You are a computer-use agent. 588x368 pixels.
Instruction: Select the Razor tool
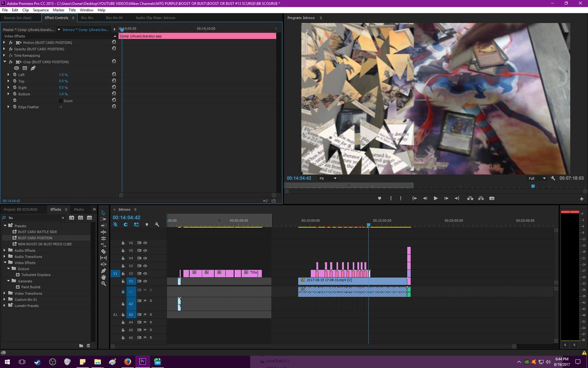pos(103,251)
